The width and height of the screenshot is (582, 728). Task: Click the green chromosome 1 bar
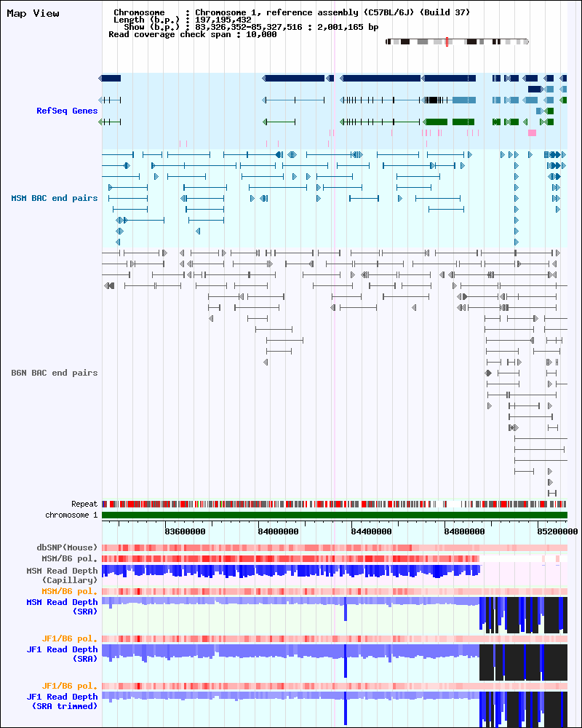pyautogui.click(x=335, y=515)
